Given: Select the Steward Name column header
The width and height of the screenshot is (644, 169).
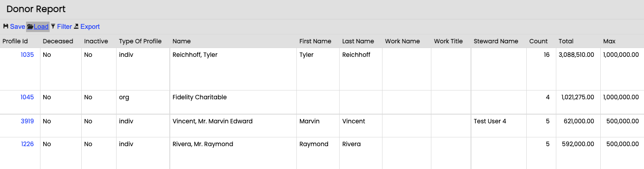Looking at the screenshot, I should tap(496, 41).
